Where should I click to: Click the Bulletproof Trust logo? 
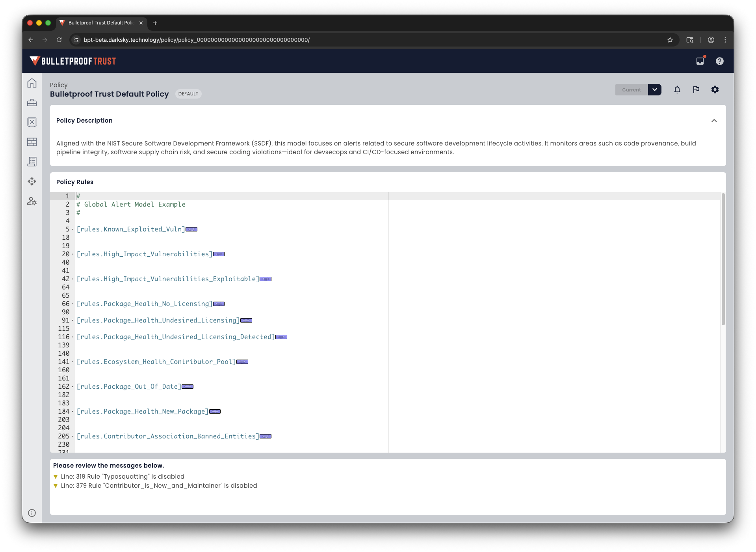point(73,61)
